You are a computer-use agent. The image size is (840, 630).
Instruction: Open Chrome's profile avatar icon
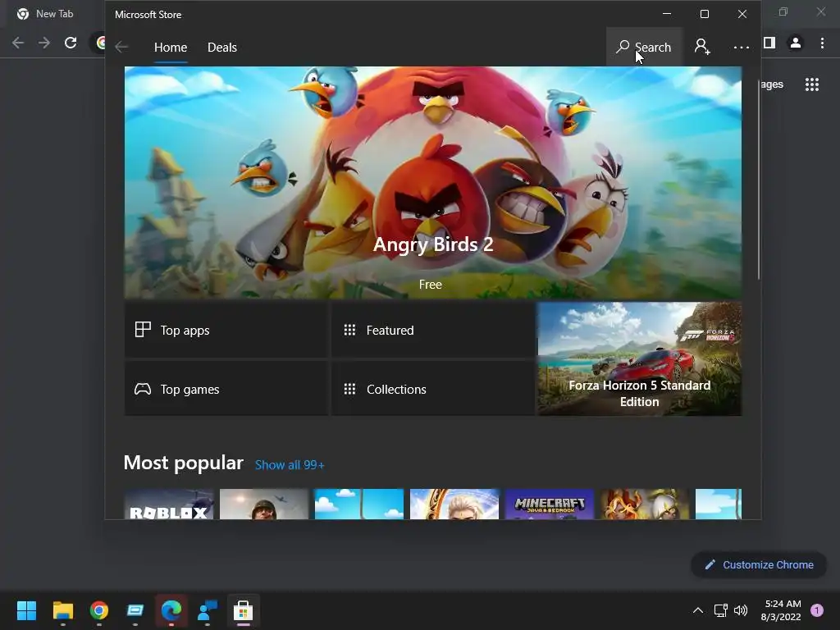(796, 43)
